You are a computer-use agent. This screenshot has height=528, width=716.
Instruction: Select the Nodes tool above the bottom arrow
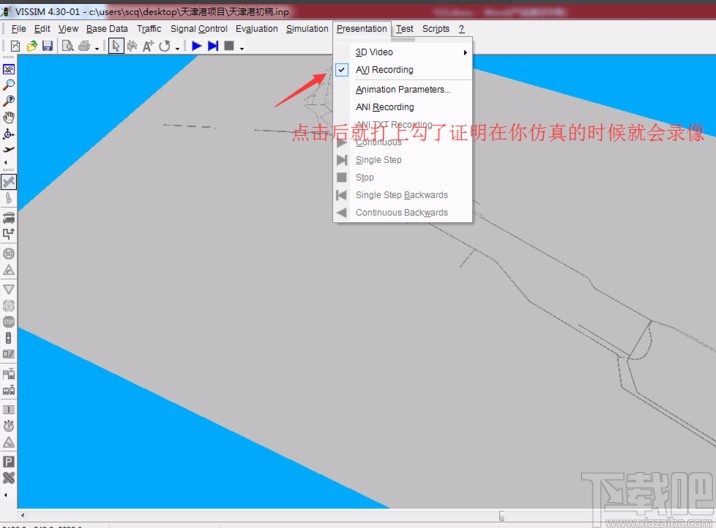(x=9, y=478)
